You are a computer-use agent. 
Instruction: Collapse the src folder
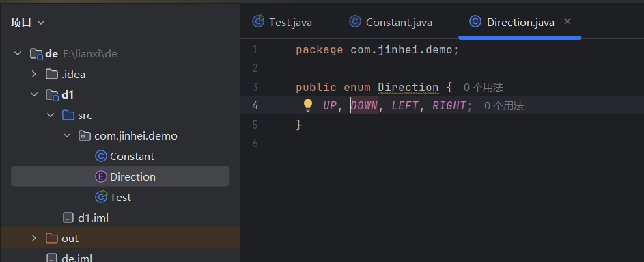51,115
